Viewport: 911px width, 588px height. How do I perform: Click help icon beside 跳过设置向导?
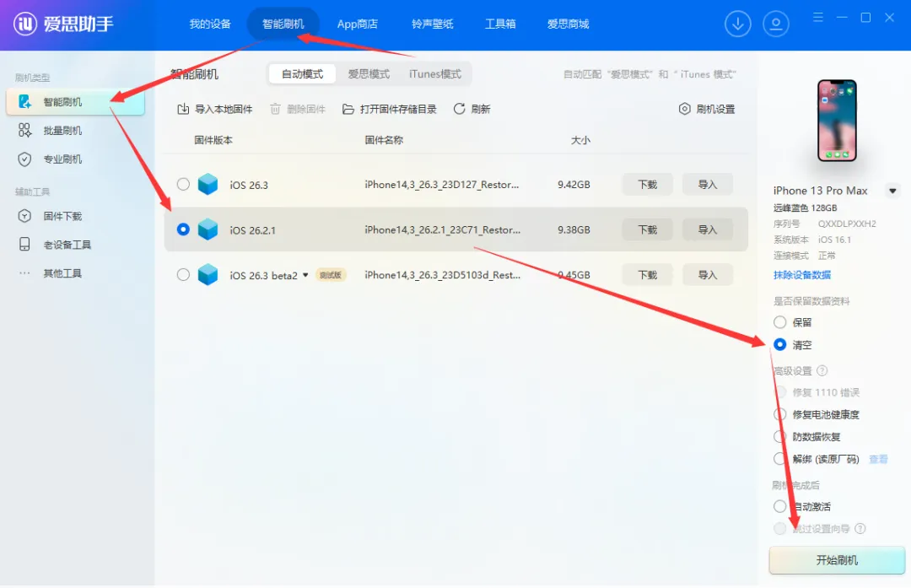point(860,529)
